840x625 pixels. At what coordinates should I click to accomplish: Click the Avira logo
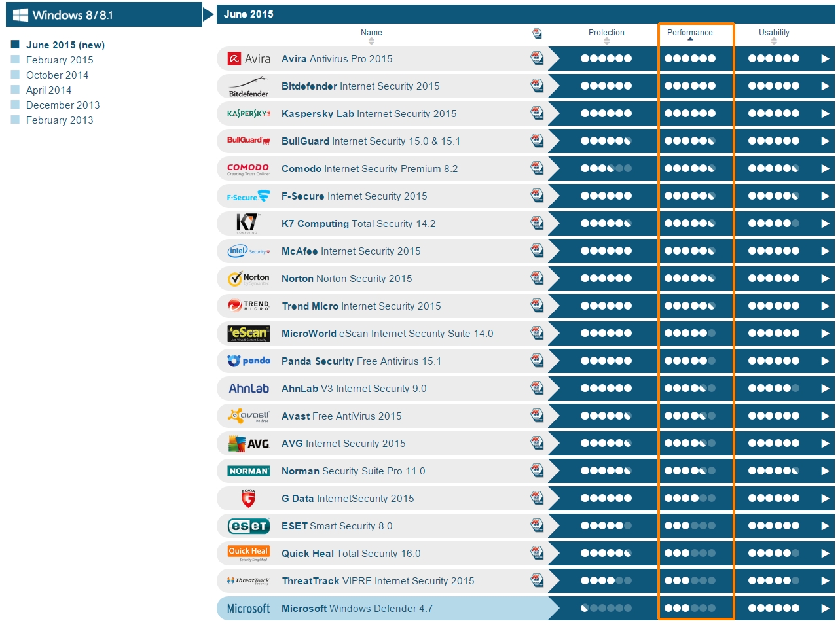click(x=249, y=59)
